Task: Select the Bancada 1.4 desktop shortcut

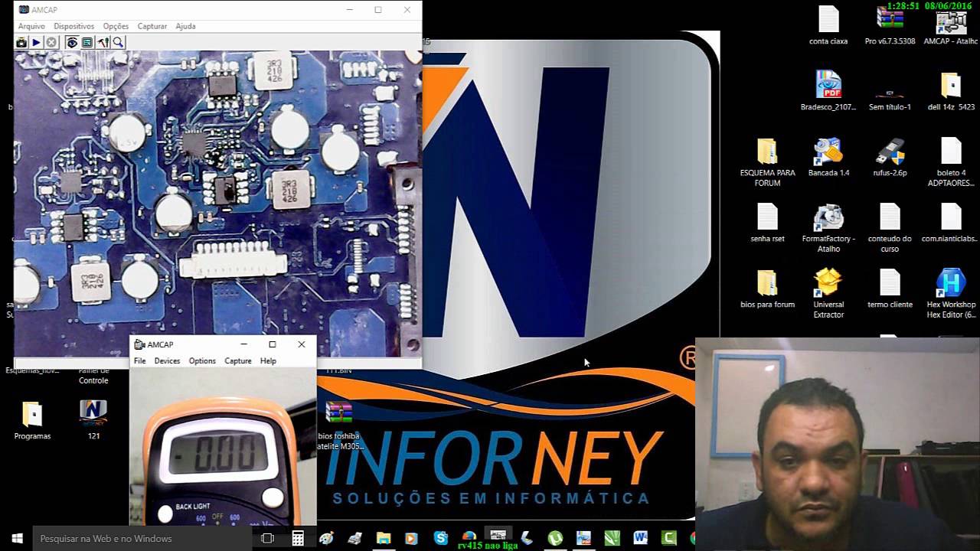Action: coord(828,158)
